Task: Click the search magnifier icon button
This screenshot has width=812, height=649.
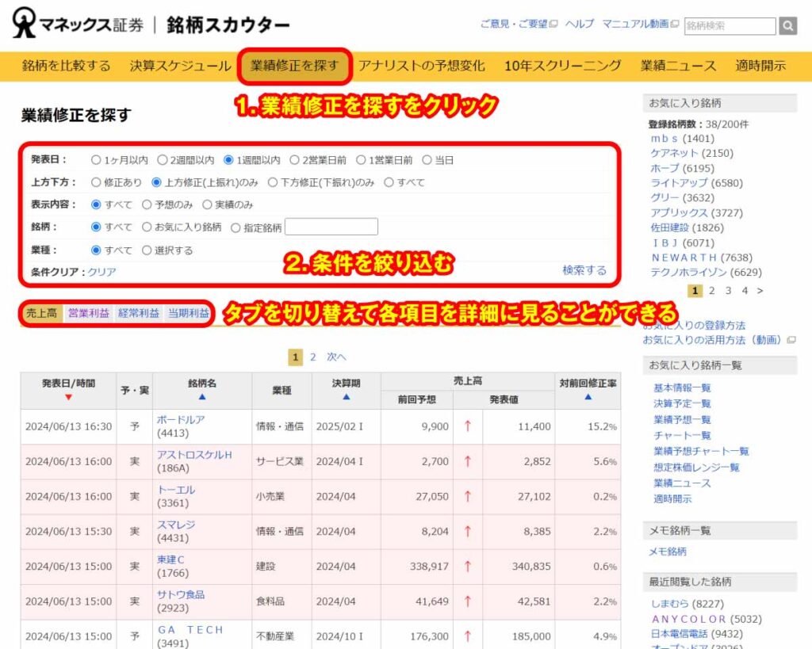Action: pos(787,25)
